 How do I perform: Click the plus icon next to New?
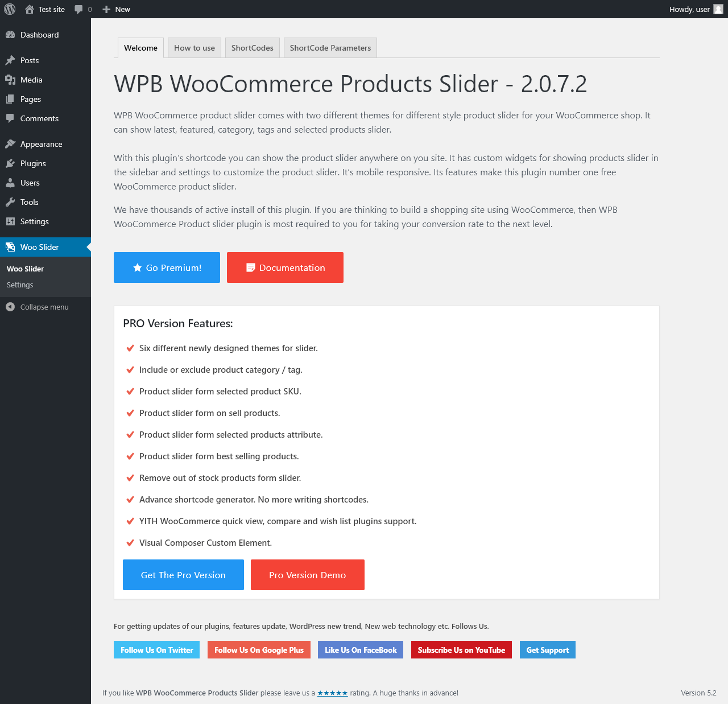point(106,9)
